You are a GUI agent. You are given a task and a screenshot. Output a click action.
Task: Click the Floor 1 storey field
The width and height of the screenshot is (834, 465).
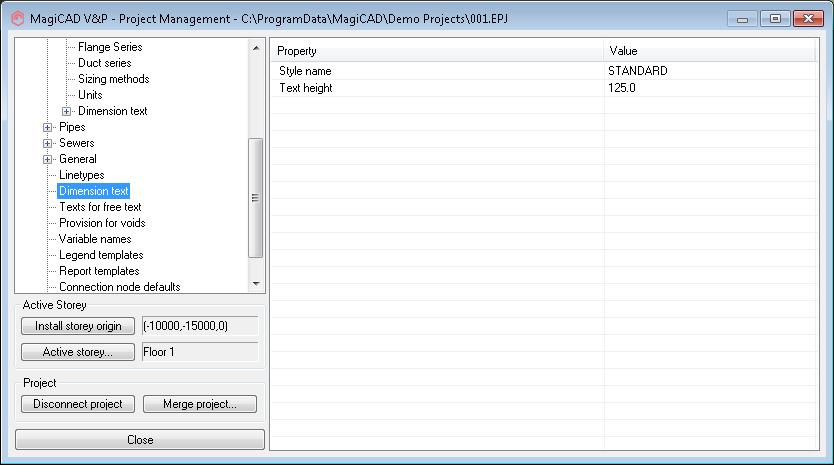click(200, 352)
